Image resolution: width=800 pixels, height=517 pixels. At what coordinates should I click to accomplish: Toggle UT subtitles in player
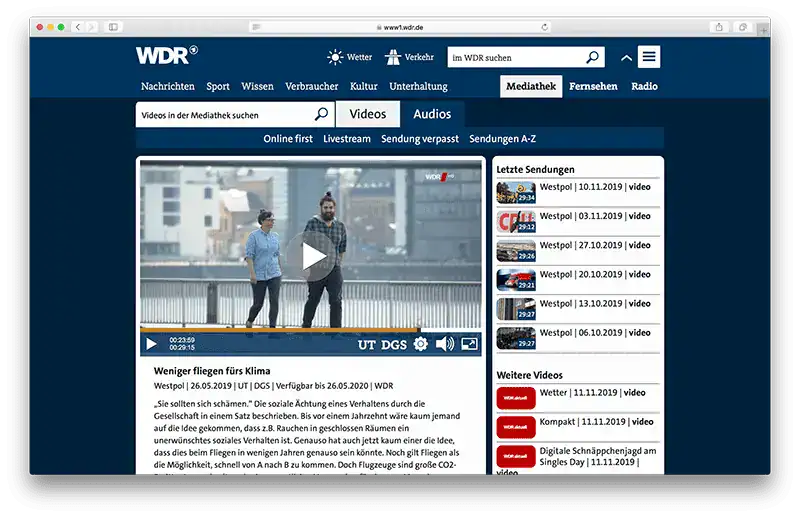[x=366, y=345]
